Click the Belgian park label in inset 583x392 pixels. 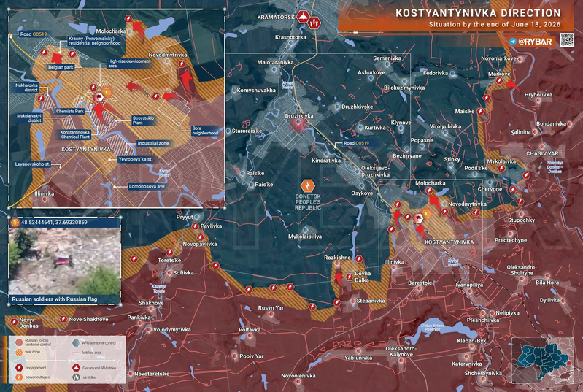coord(61,67)
